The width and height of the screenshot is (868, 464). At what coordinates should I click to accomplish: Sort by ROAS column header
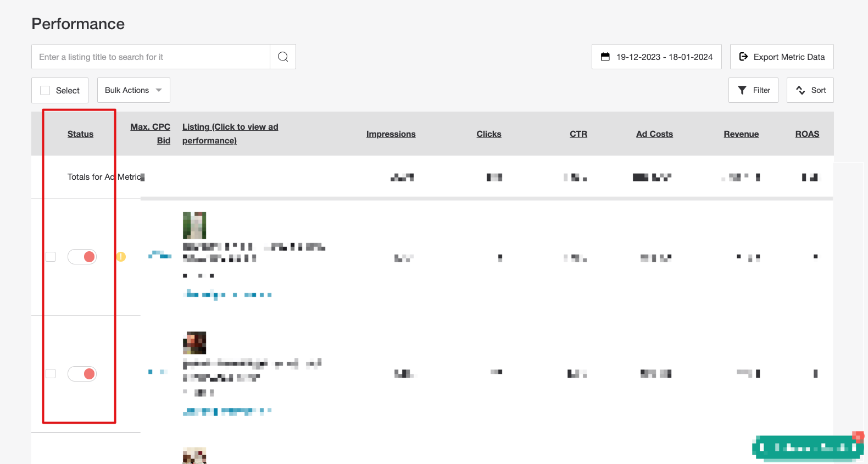pos(807,134)
